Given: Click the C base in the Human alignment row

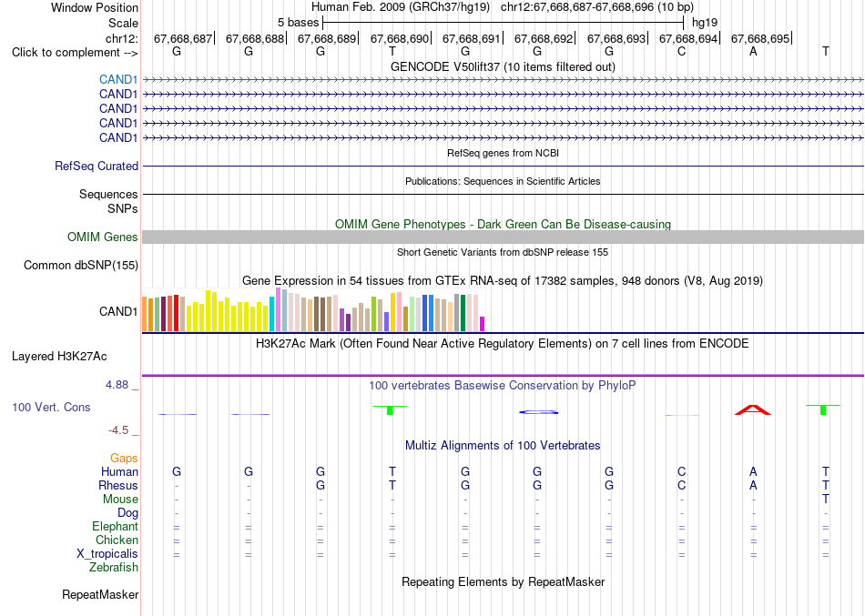Looking at the screenshot, I should coord(682,472).
